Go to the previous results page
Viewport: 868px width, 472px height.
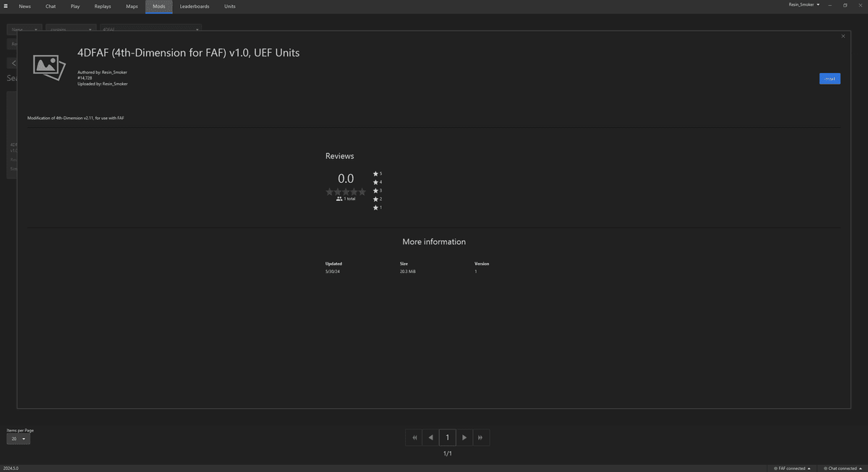(x=431, y=437)
